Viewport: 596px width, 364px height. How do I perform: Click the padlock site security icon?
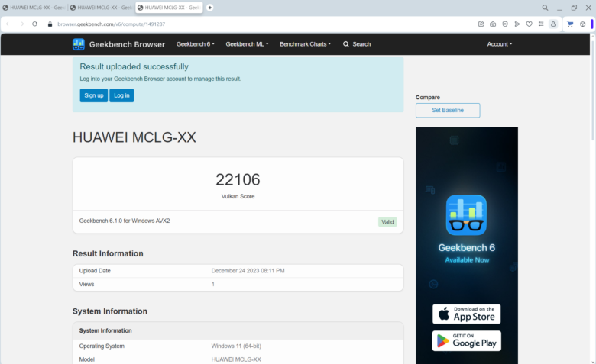(x=50, y=24)
